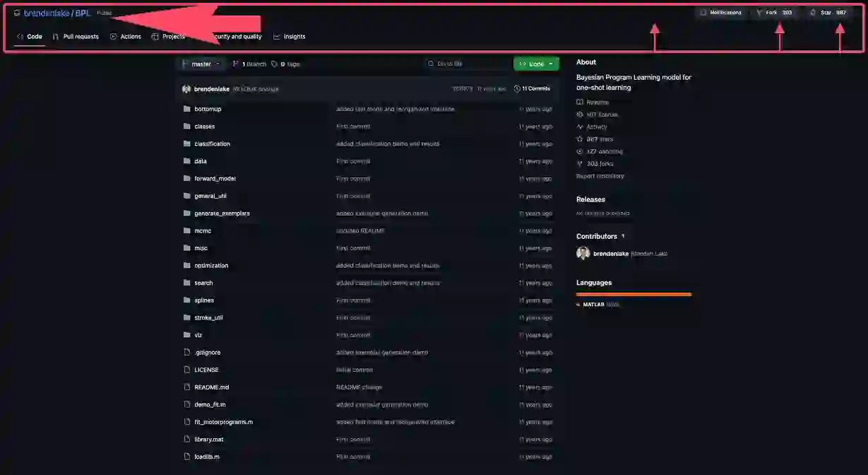The width and height of the screenshot is (868, 475).
Task: Click the pulse icon beside Activity
Action: coord(580,127)
